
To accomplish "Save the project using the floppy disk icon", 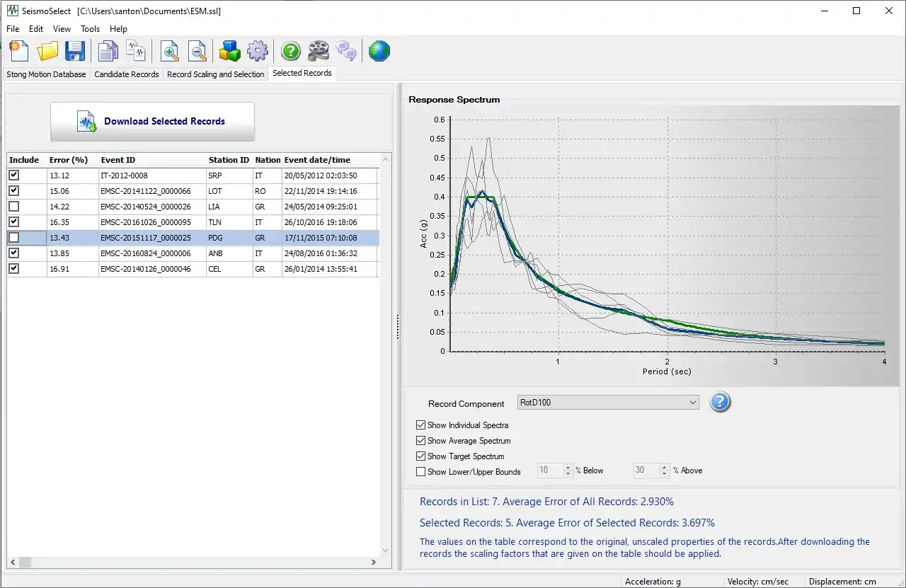I will [x=75, y=51].
